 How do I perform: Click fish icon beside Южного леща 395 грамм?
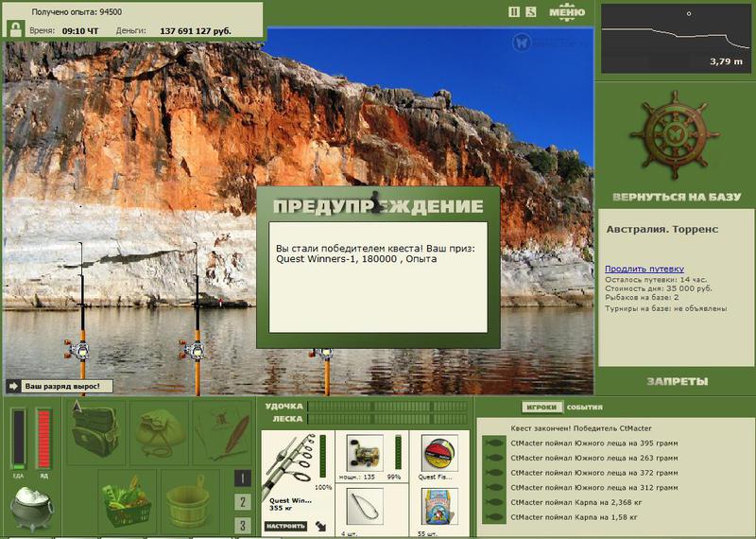click(494, 443)
